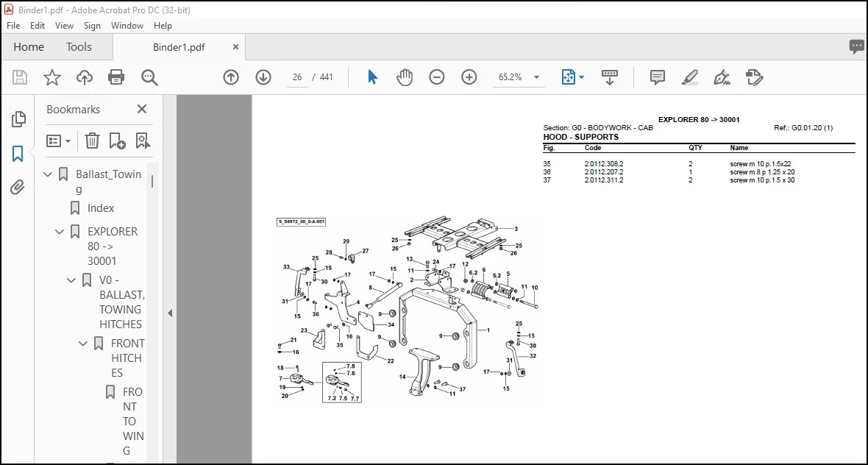
Task: Toggle the Bookmarks panel icon
Action: click(x=18, y=154)
